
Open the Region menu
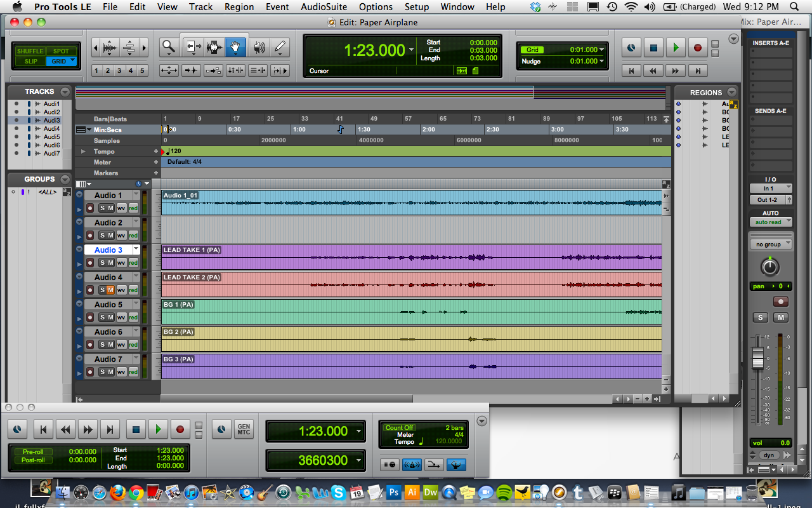point(239,7)
